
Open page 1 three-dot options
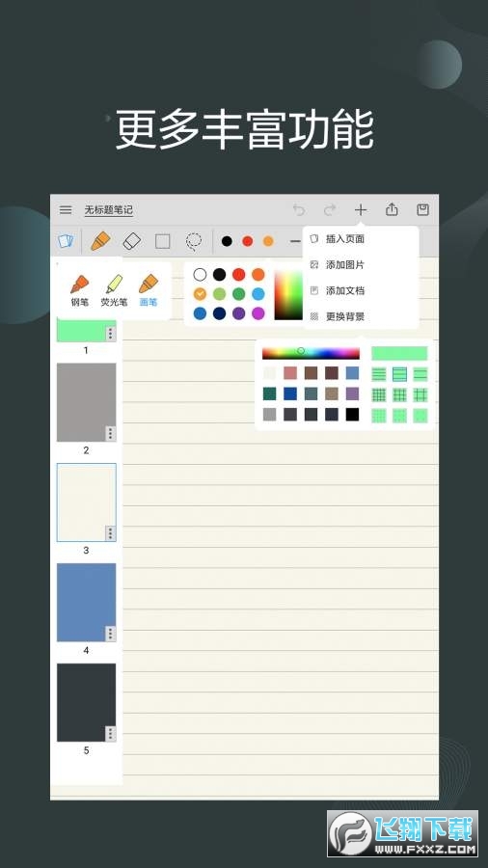(x=111, y=334)
